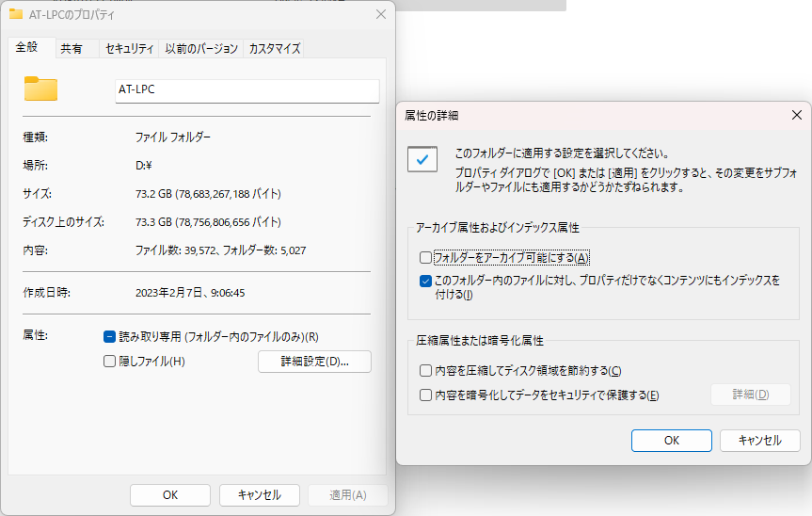Click the アーカイブ属性およびインデックス属性 group label

pos(498,228)
